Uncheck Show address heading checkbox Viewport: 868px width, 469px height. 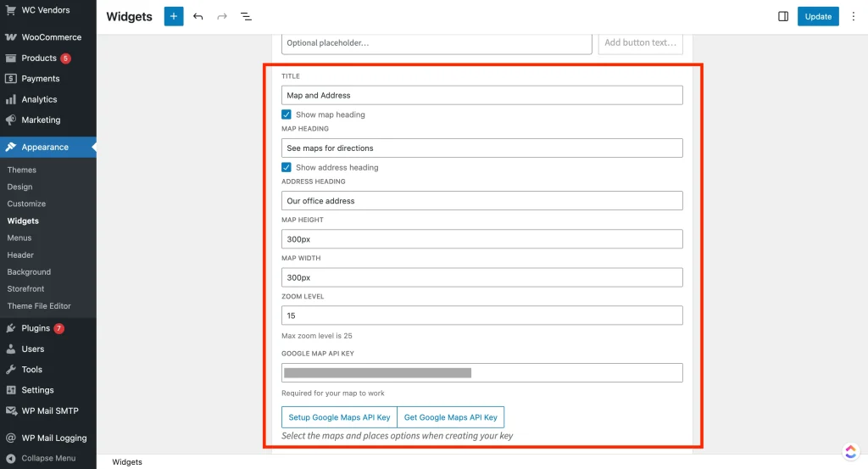click(x=287, y=167)
